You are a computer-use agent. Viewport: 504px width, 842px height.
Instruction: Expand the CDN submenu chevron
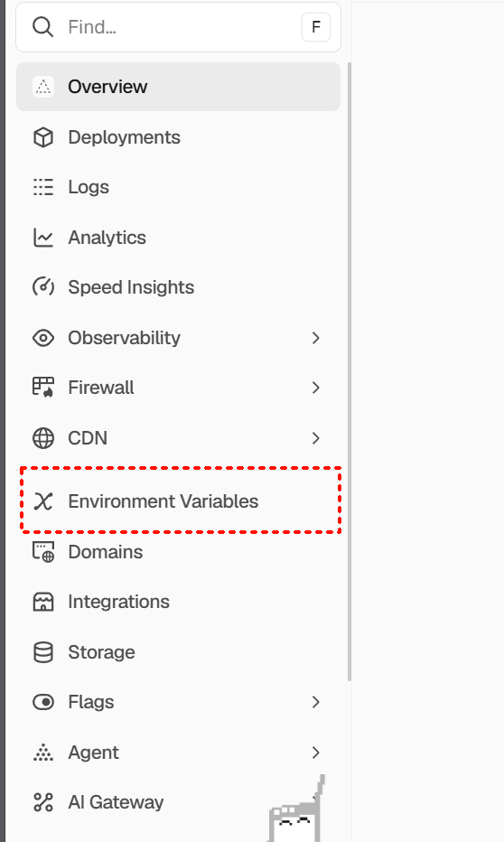[x=315, y=438]
